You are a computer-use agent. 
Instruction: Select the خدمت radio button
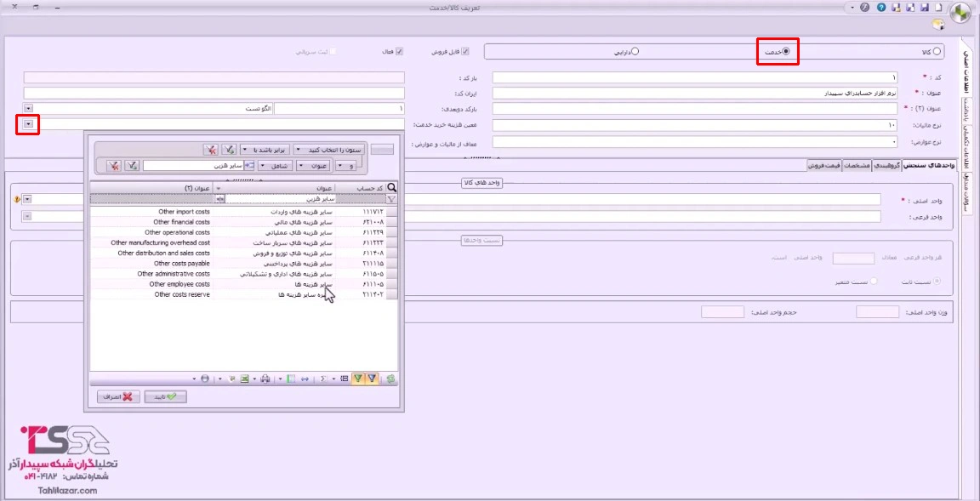(x=786, y=52)
